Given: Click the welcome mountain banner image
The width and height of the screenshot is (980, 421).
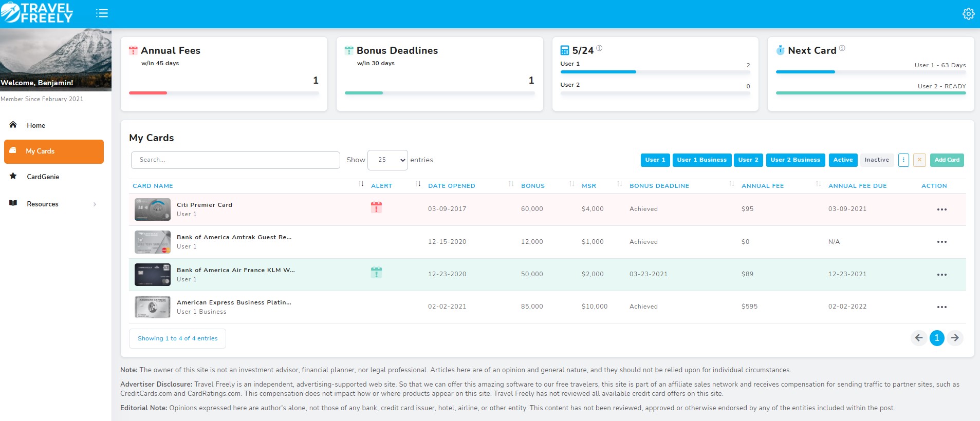Looking at the screenshot, I should (x=56, y=60).
